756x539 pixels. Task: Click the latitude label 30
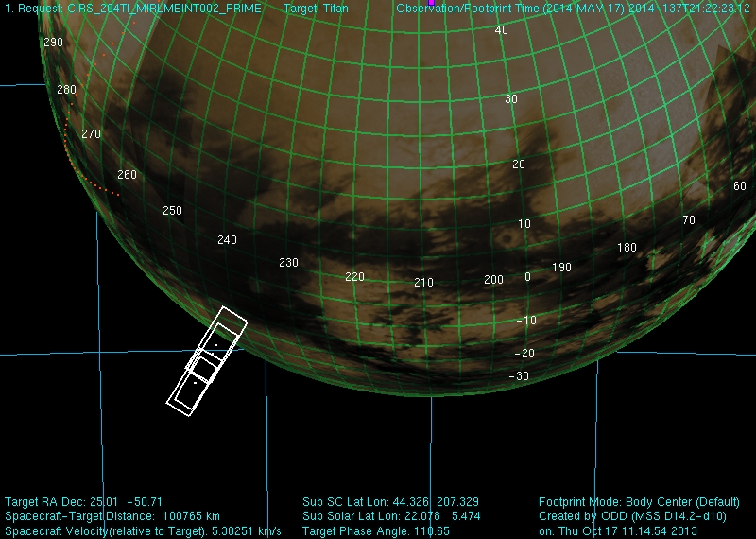point(511,99)
